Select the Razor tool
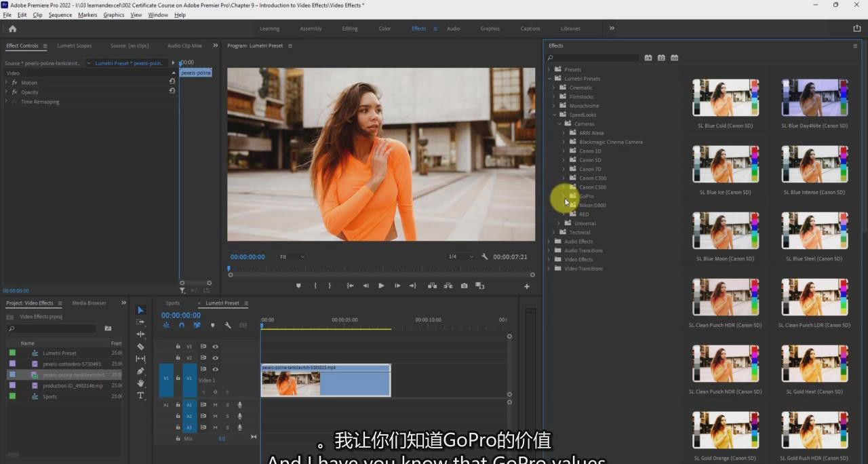The image size is (868, 464). (x=141, y=347)
